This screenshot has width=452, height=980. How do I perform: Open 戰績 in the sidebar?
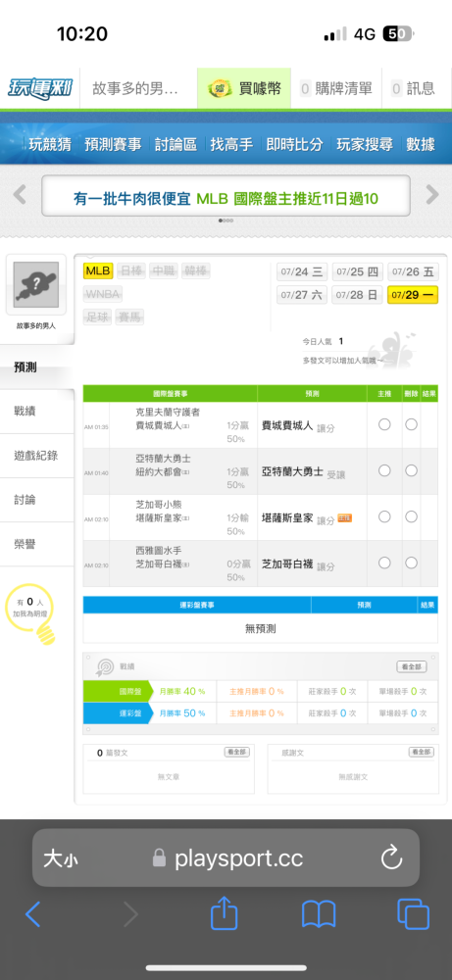click(37, 412)
